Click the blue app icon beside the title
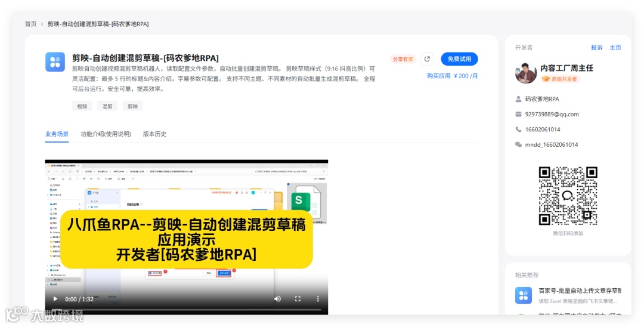 pos(55,62)
